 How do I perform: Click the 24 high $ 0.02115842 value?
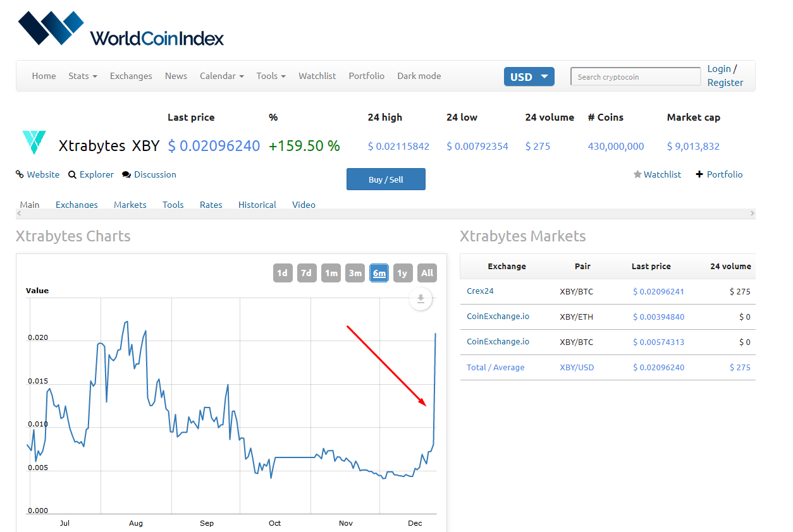coord(398,147)
